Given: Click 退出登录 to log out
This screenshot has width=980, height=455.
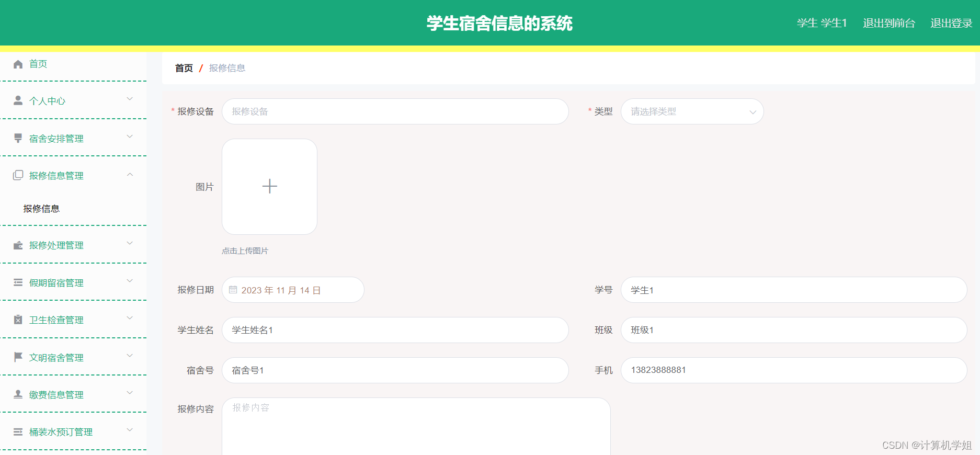Looking at the screenshot, I should click(951, 23).
